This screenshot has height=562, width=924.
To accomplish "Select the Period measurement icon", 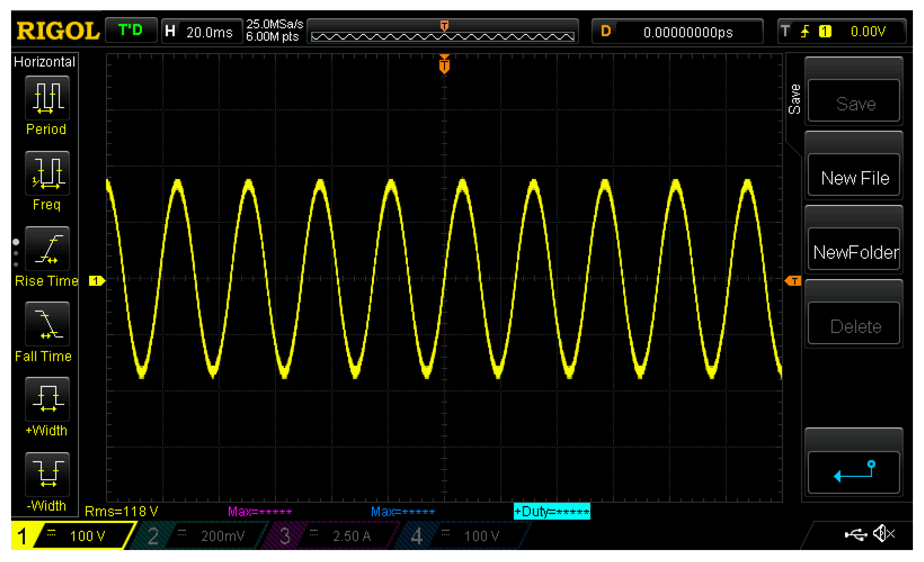I will (47, 98).
